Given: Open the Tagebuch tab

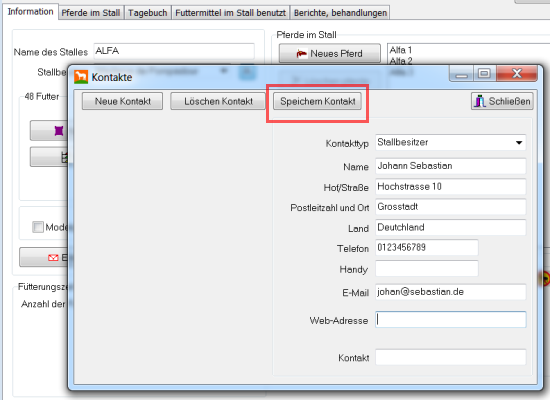Looking at the screenshot, I should coord(148,13).
